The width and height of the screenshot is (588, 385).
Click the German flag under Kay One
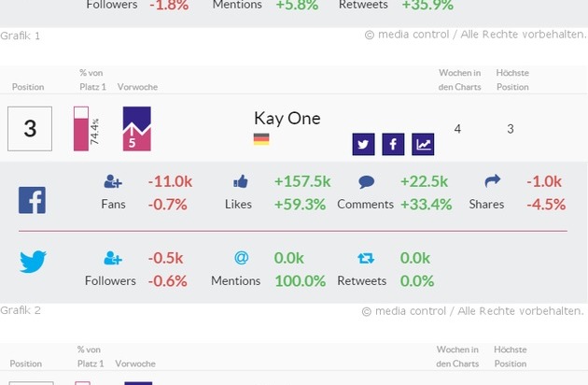261,139
